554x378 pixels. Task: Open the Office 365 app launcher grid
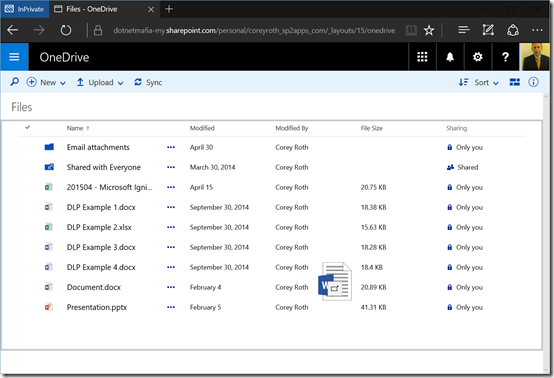pos(422,57)
